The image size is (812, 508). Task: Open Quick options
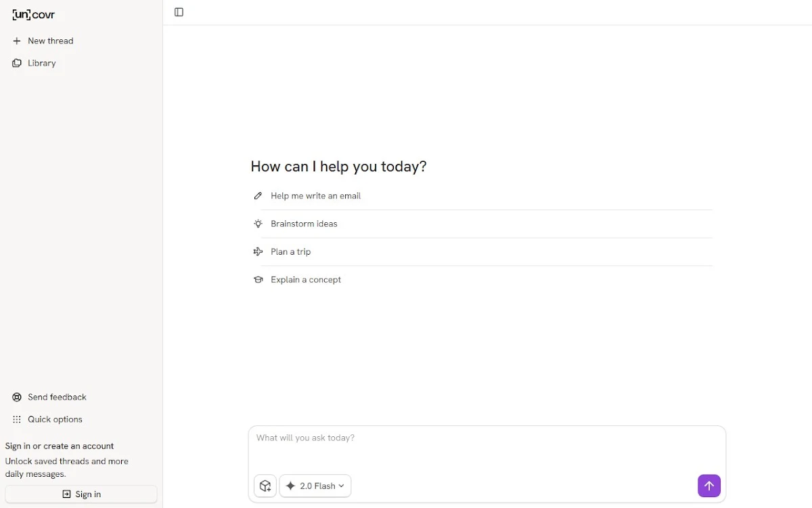[x=47, y=419]
